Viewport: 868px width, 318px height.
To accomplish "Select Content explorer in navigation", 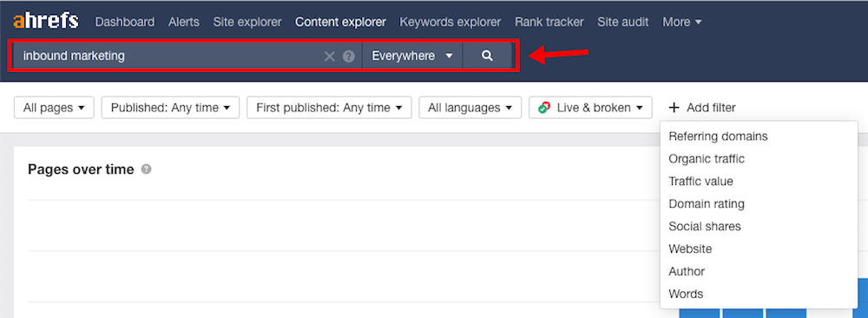I will tap(340, 23).
